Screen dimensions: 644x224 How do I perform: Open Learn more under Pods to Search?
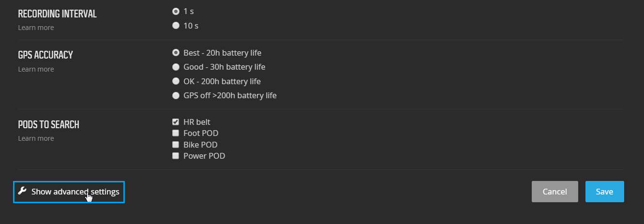click(x=36, y=138)
